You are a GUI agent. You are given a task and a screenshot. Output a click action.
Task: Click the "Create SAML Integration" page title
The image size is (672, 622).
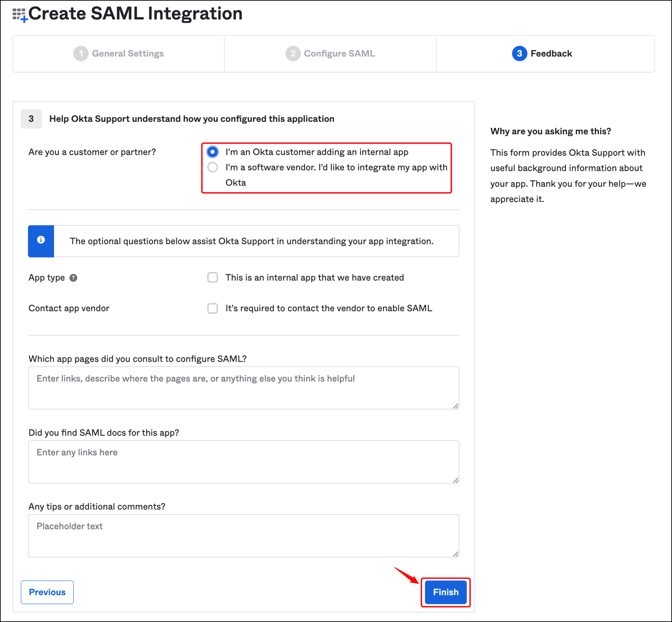click(135, 14)
